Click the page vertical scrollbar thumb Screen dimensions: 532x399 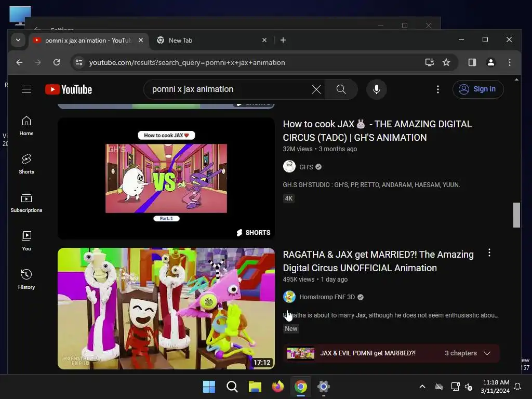tap(516, 215)
